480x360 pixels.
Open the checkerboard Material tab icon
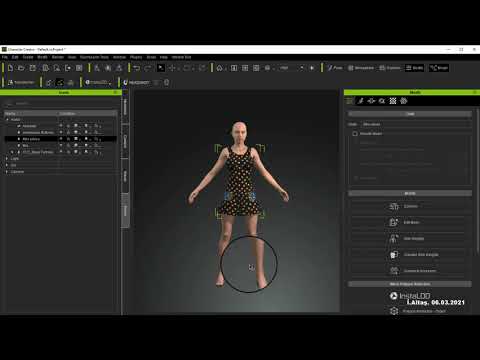click(393, 101)
